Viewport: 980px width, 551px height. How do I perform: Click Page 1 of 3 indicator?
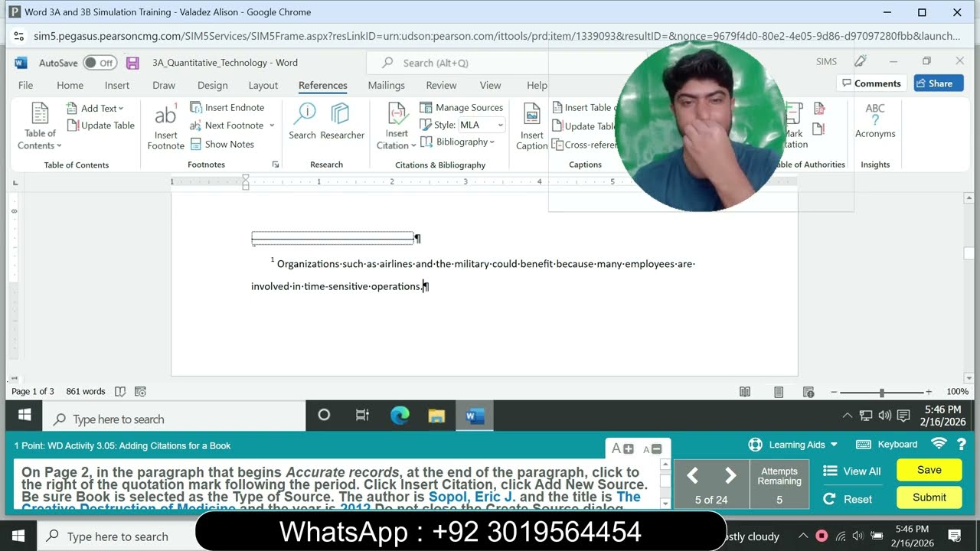tap(33, 391)
